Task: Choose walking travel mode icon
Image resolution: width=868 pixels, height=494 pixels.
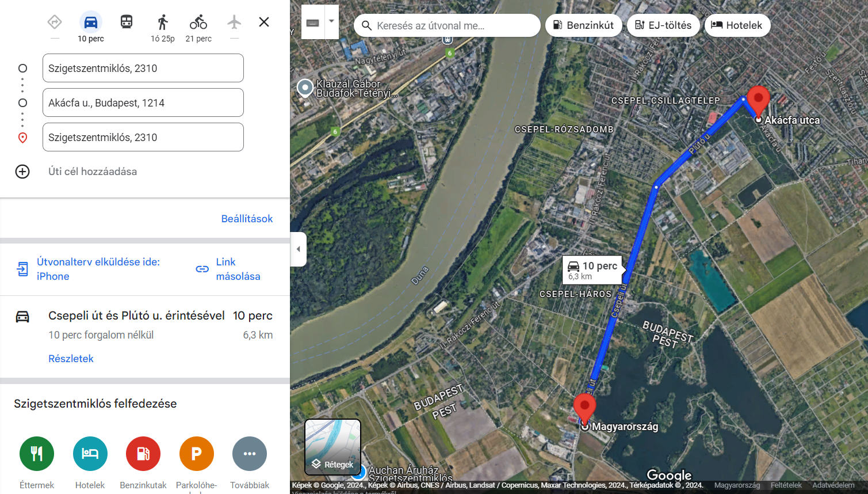Action: pyautogui.click(x=163, y=22)
